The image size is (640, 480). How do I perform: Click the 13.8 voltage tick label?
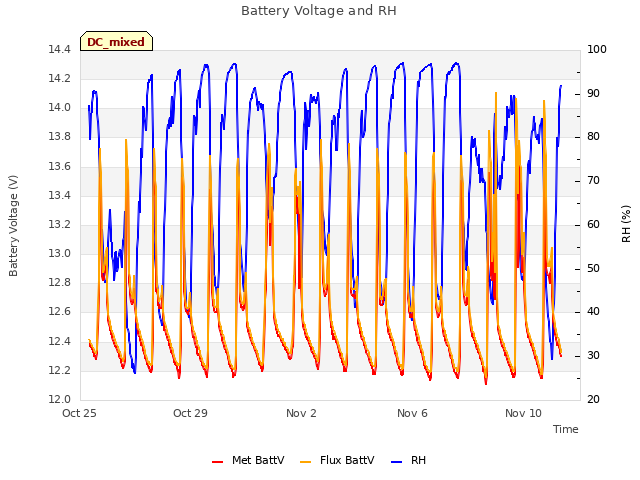[x=60, y=137]
